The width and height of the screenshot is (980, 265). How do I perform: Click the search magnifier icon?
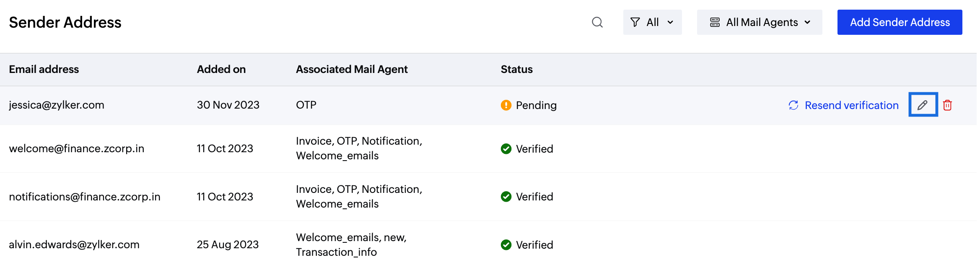point(597,22)
